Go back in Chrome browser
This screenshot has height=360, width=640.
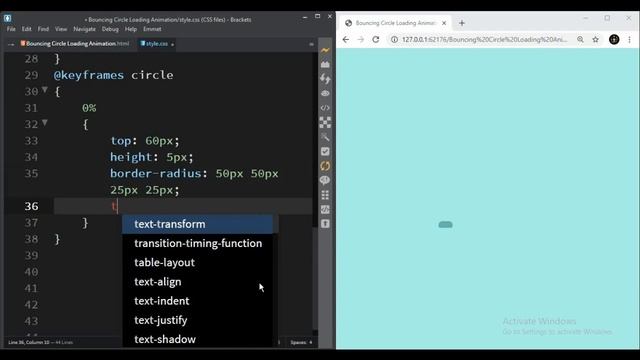click(x=346, y=40)
